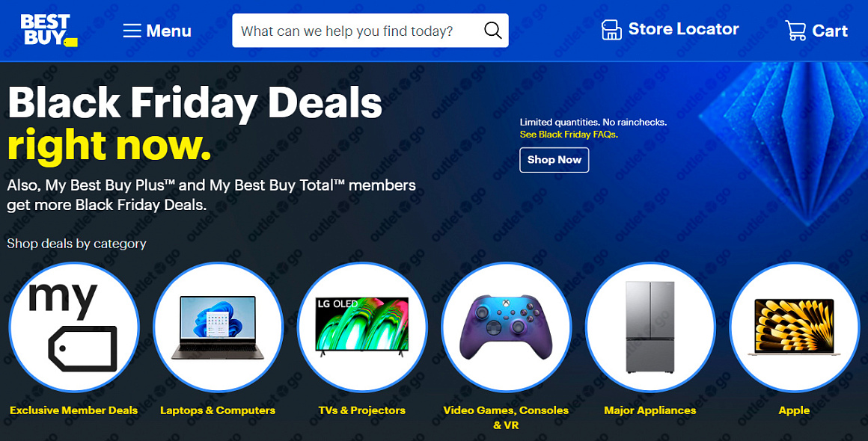
Task: Choose the MacBook Apple category circle
Action: point(795,327)
